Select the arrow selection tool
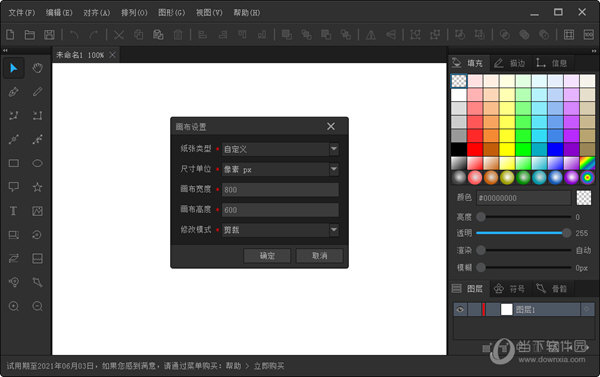The width and height of the screenshot is (600, 377). click(14, 68)
